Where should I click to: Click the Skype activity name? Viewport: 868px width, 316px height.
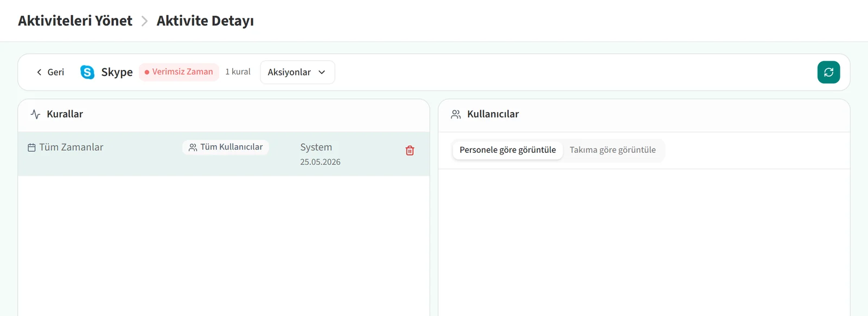point(117,72)
